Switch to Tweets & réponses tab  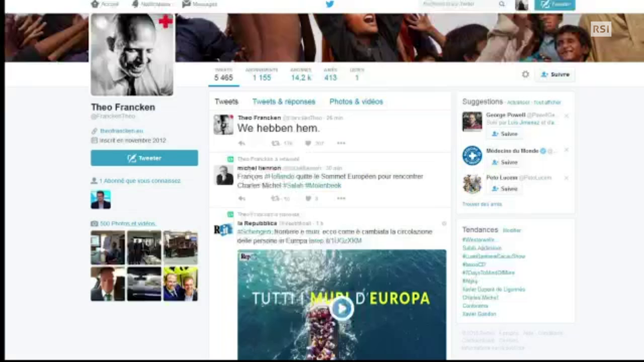(284, 101)
